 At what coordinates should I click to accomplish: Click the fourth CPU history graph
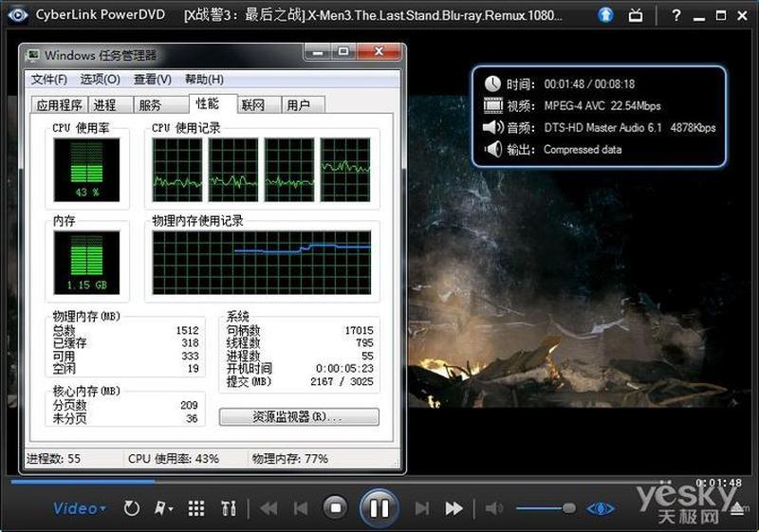(x=345, y=170)
